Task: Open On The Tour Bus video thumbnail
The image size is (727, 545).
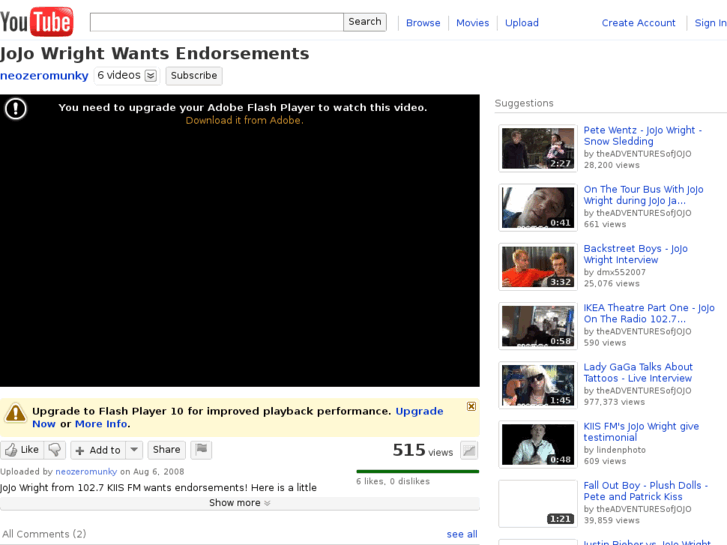Action: tap(538, 207)
